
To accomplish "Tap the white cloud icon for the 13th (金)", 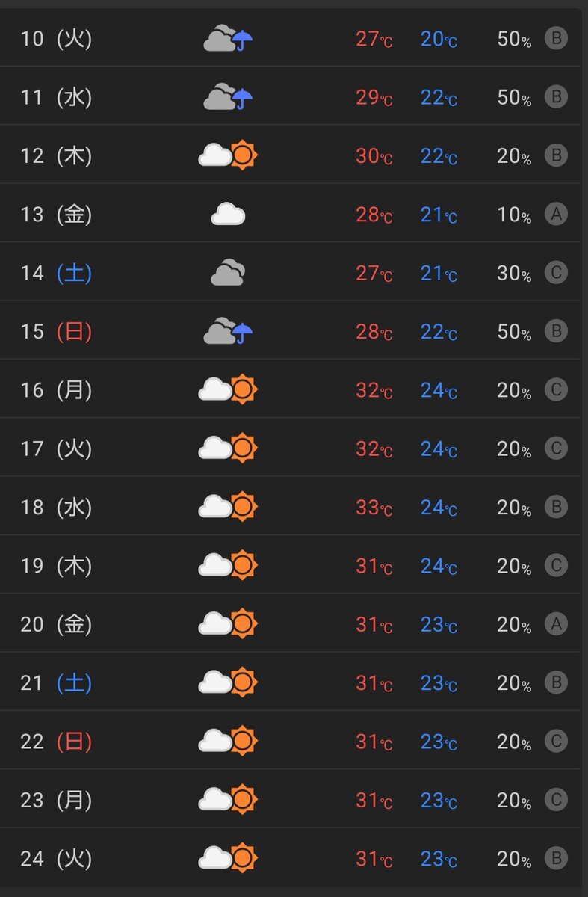I will (x=228, y=215).
